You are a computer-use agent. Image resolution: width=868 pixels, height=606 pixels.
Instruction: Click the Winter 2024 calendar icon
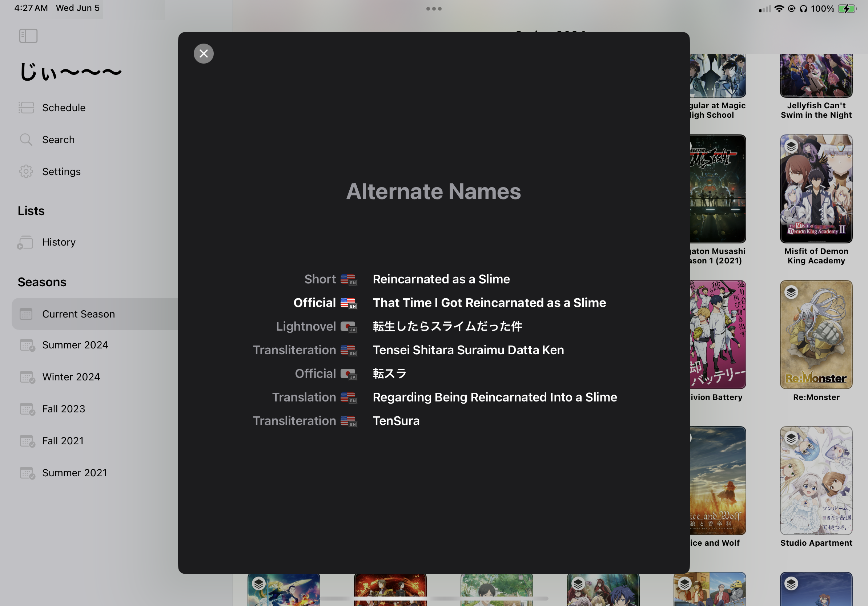[x=27, y=377]
